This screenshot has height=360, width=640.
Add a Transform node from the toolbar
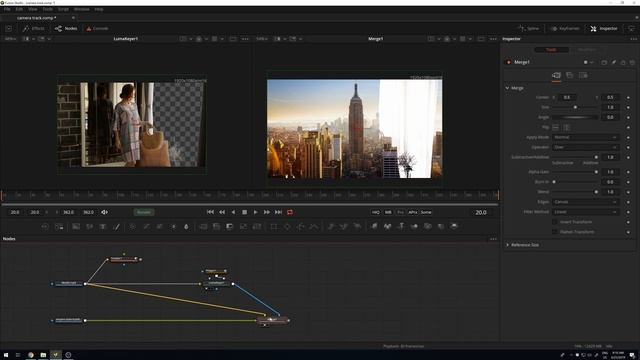[x=257, y=227]
